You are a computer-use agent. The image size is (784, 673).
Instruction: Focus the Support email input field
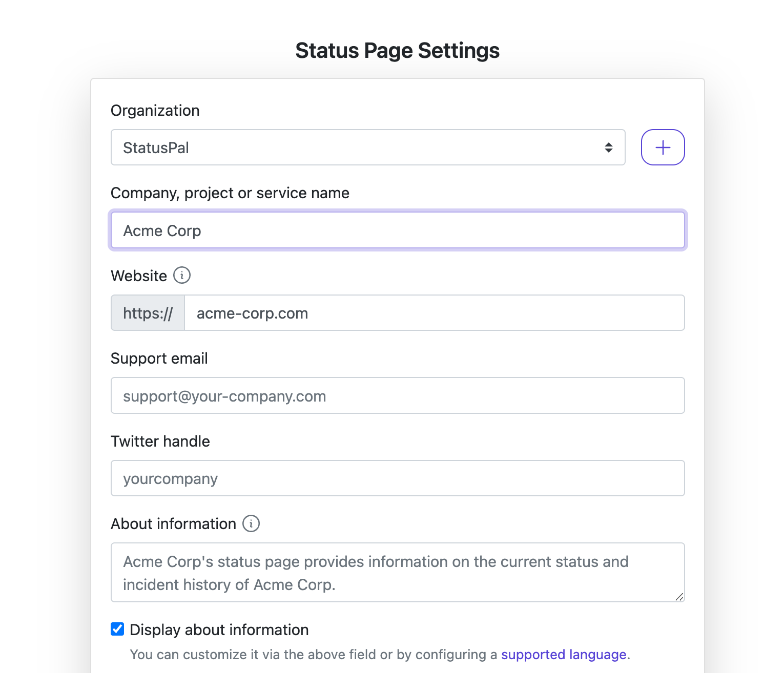[x=397, y=396]
